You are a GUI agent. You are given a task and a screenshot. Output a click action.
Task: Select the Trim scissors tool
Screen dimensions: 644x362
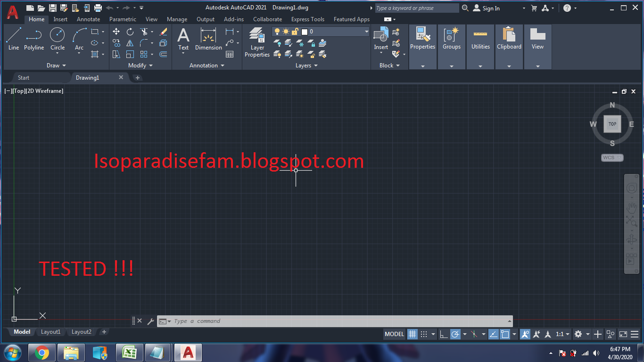[x=144, y=32]
